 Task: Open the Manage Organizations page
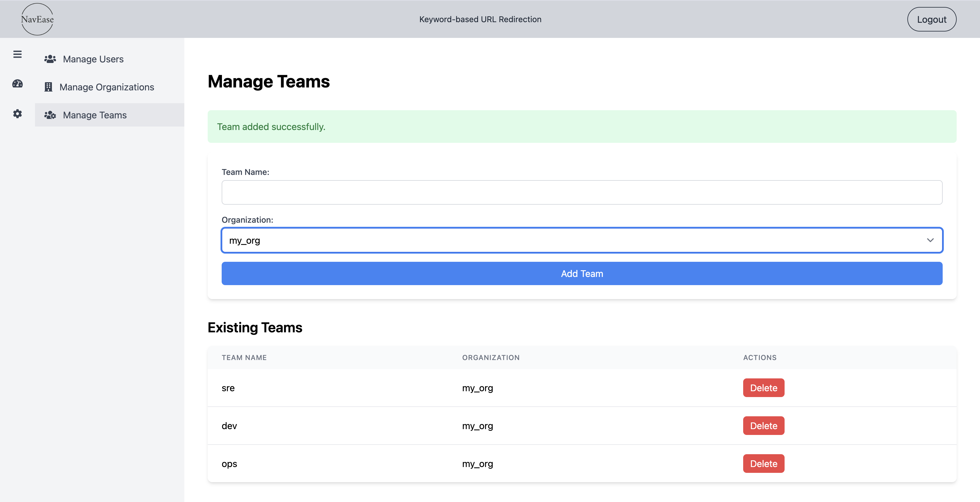click(107, 87)
